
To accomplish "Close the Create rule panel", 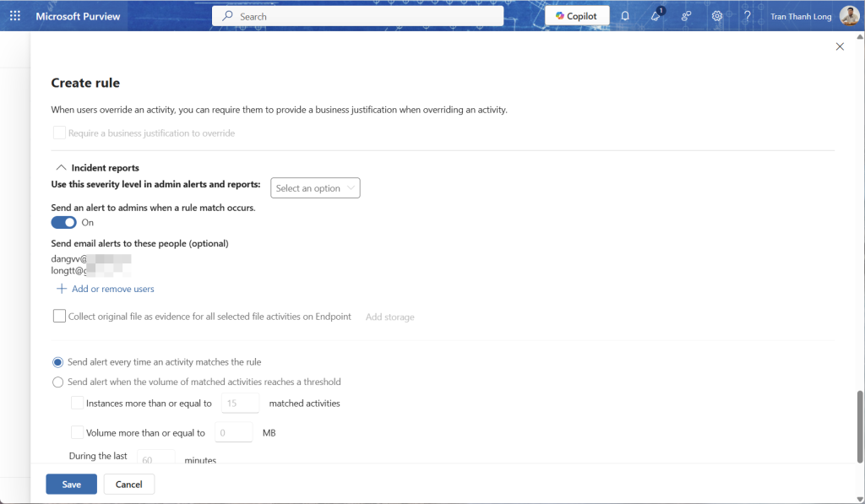I will [839, 46].
